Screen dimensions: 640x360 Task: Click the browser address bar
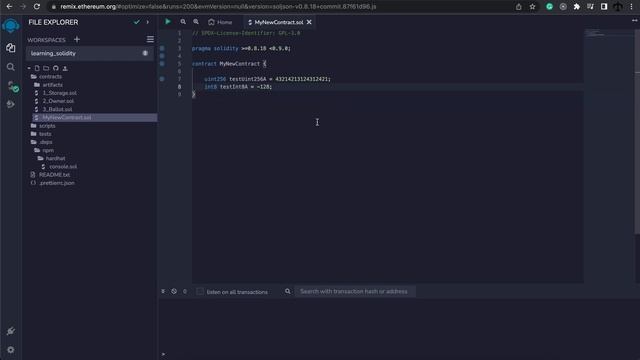(x=282, y=7)
